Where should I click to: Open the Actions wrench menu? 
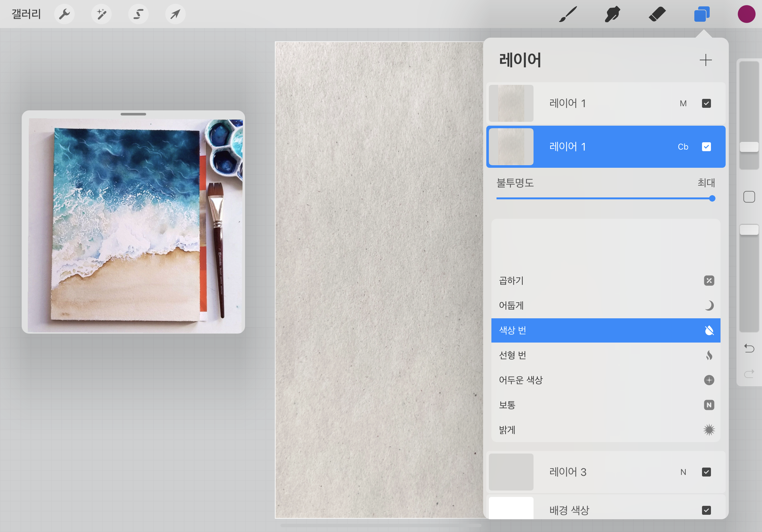coord(64,14)
